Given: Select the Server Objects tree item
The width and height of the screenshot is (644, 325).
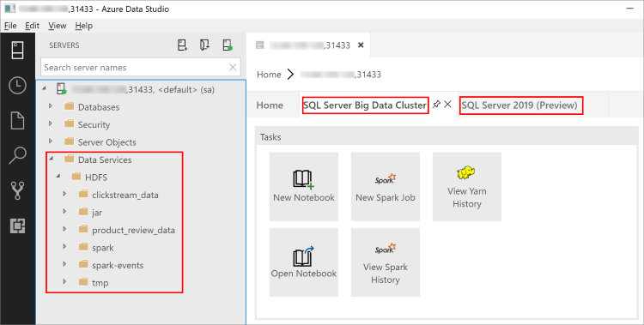Looking at the screenshot, I should 106,142.
